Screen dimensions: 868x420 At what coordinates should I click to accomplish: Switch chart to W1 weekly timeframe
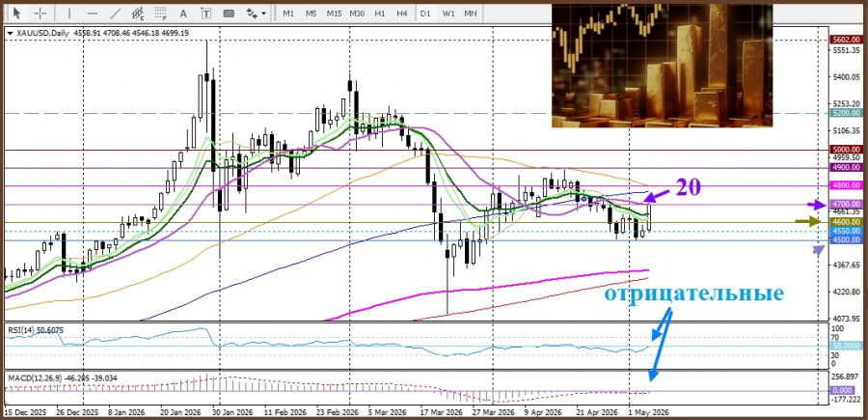click(x=448, y=13)
